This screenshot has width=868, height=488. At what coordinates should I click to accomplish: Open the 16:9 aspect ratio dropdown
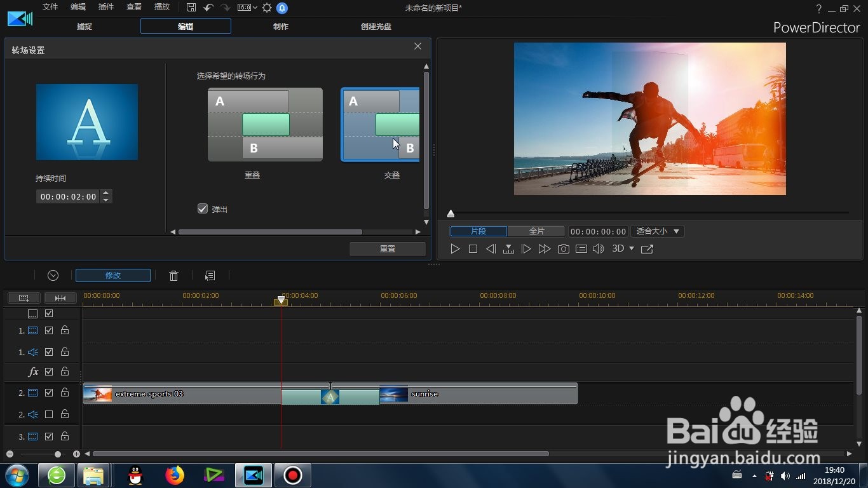(247, 8)
